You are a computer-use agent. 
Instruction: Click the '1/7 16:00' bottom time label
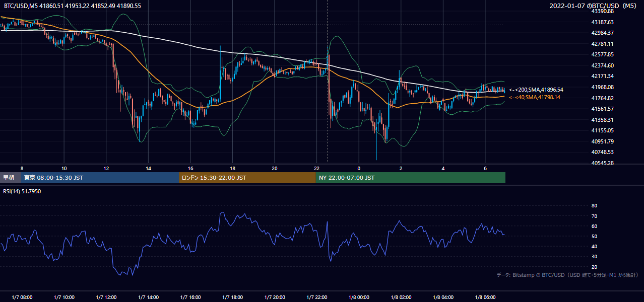coord(190,297)
